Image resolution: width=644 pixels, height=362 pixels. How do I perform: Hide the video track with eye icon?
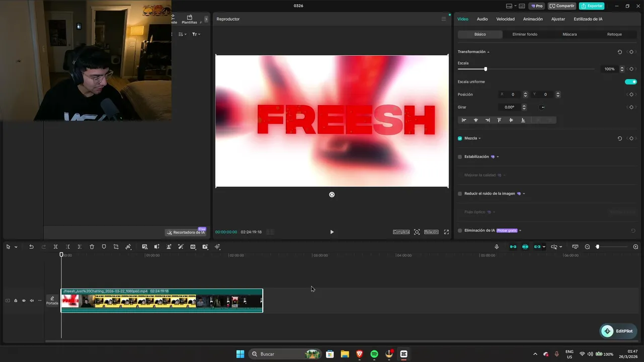(x=24, y=301)
